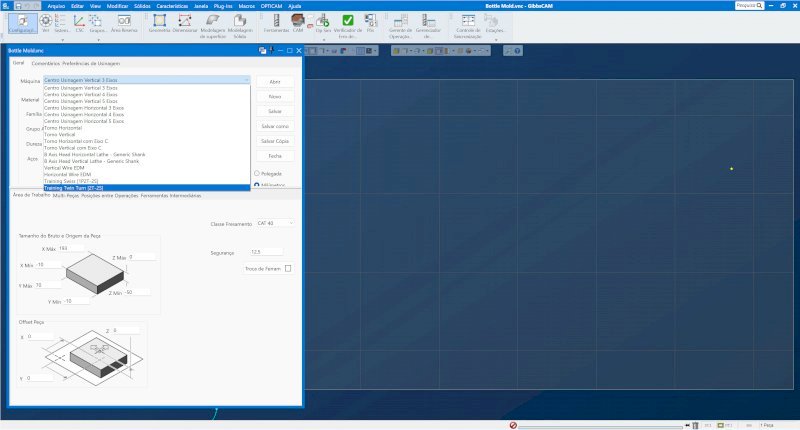800x430 pixels.
Task: Select the Geometria tool icon
Action: tap(160, 23)
